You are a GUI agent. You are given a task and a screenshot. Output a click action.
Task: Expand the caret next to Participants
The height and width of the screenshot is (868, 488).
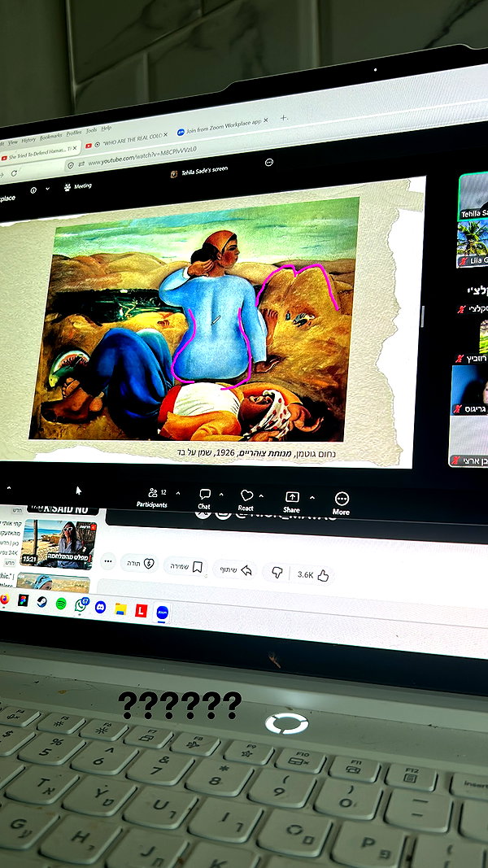tap(178, 493)
